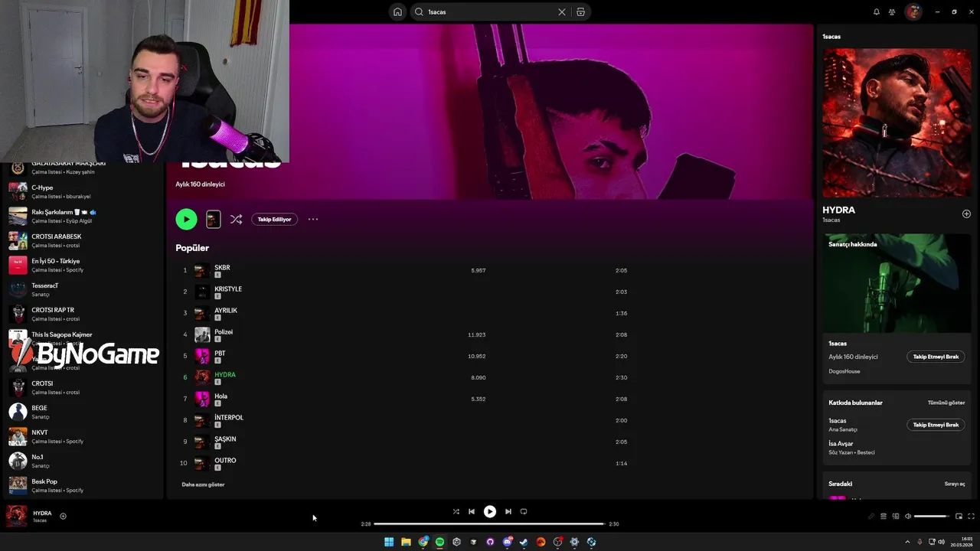Viewport: 980px width, 551px height.
Task: Switch to Discord in the taskbar
Action: point(507,542)
